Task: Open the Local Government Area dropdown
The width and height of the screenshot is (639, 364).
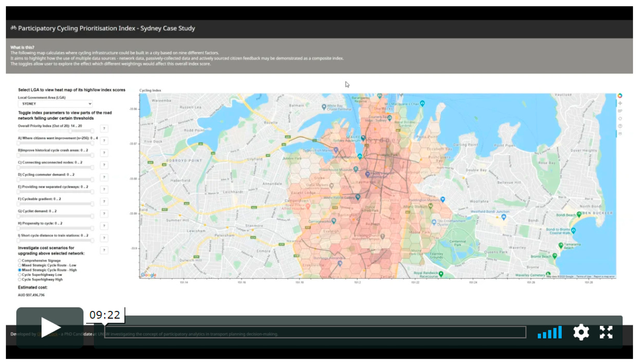Action: coord(55,104)
